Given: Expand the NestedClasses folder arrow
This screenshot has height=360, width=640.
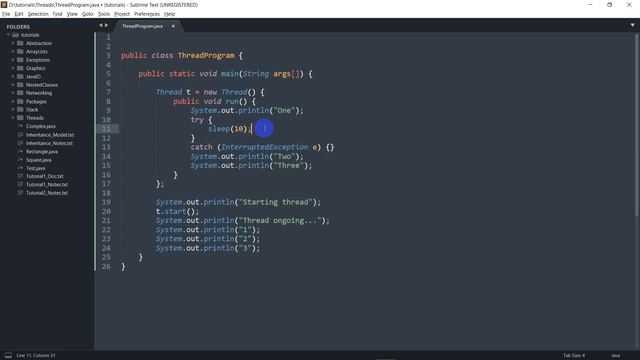Looking at the screenshot, I should point(13,85).
